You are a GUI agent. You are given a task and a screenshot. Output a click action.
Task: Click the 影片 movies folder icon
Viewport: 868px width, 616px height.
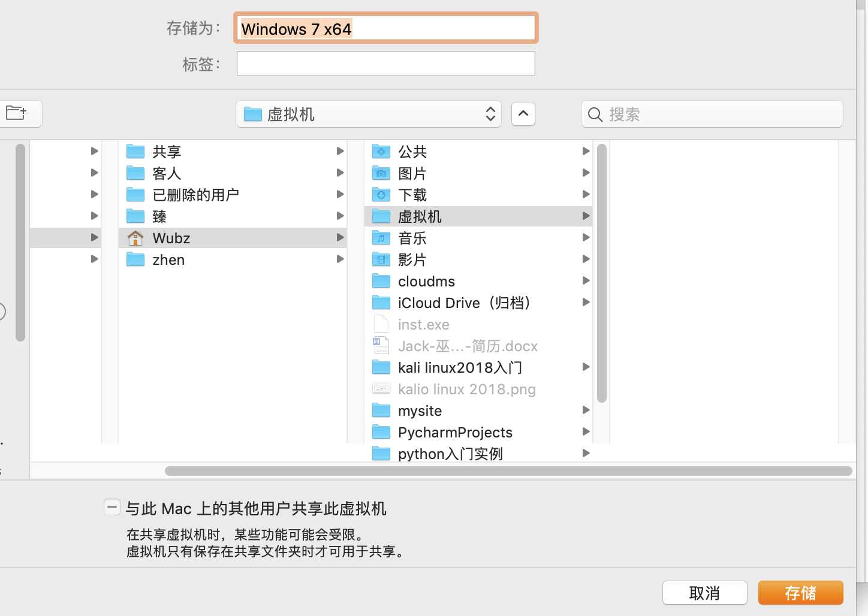pos(381,259)
